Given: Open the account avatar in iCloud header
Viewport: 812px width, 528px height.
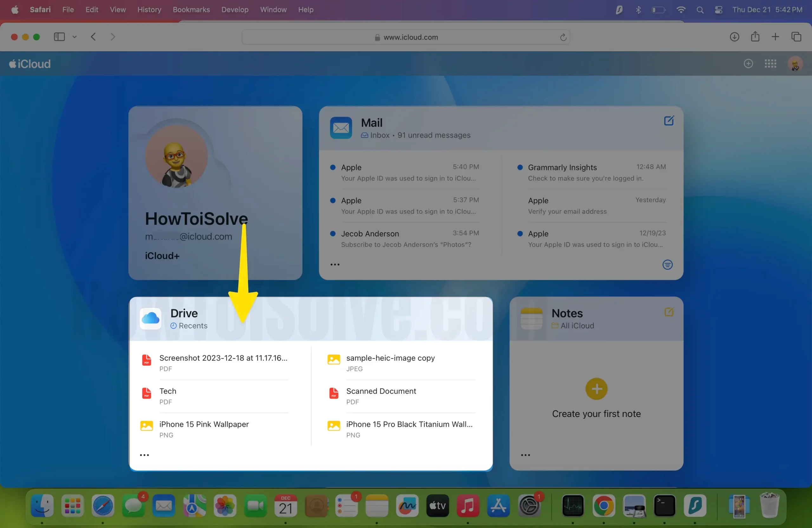Looking at the screenshot, I should pos(795,64).
